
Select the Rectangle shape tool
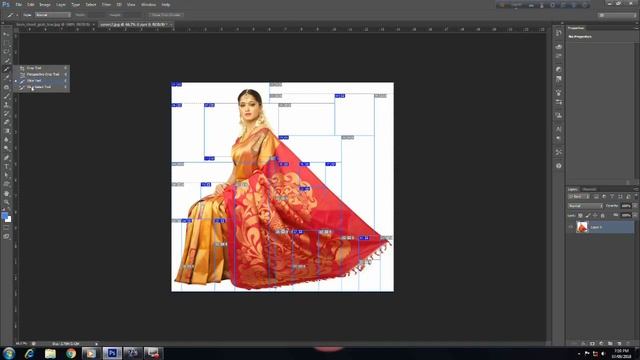tap(7, 184)
